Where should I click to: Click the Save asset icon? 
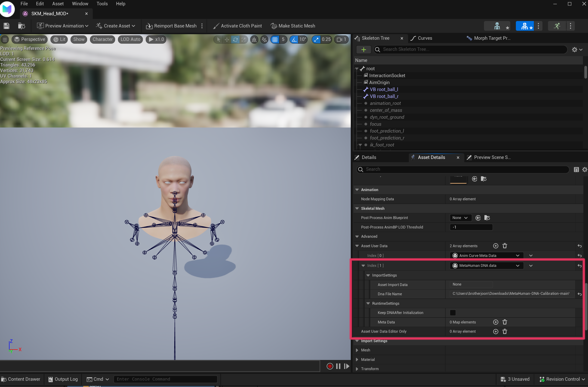[6, 26]
